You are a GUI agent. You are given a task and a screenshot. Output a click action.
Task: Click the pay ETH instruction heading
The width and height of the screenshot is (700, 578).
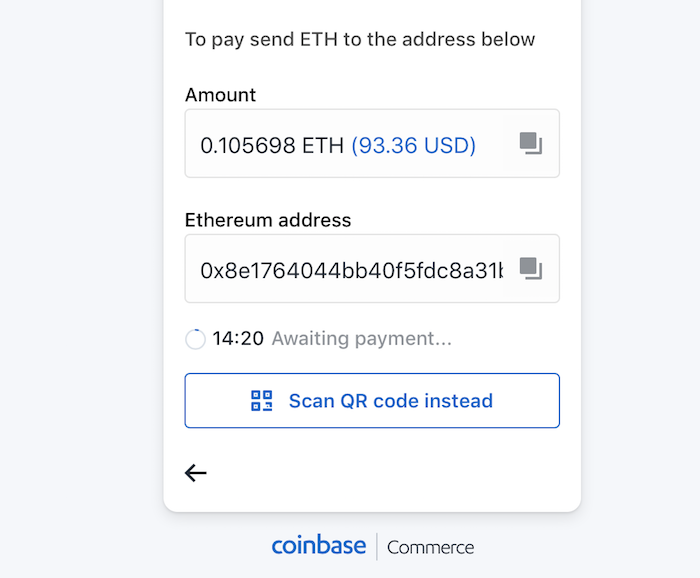coord(360,39)
